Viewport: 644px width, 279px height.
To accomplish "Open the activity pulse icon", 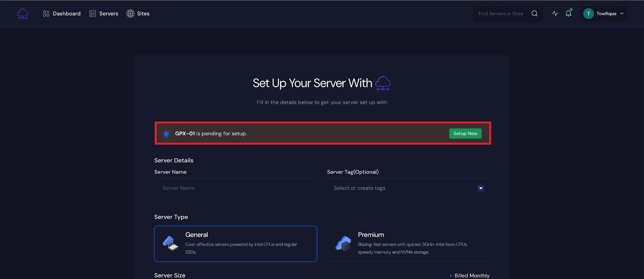I will (x=555, y=14).
